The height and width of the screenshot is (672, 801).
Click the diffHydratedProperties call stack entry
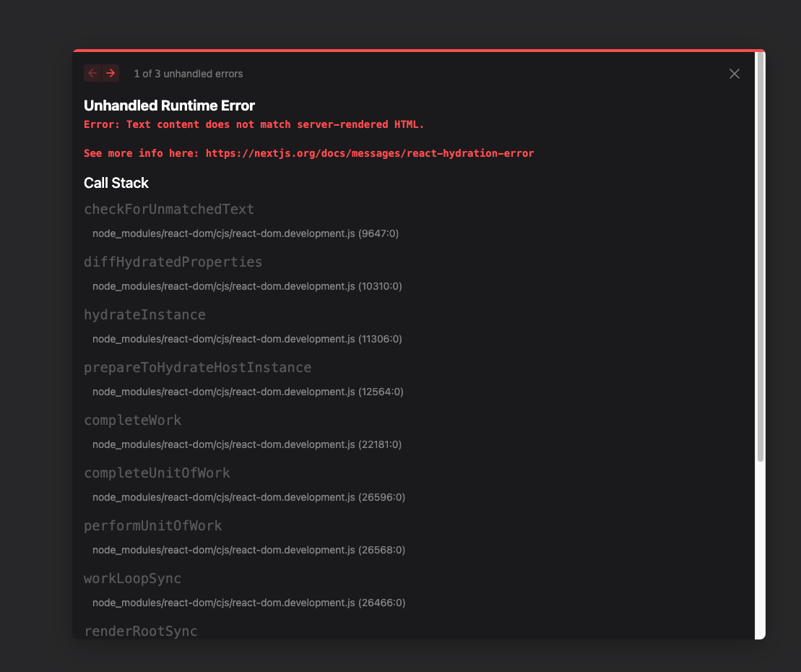(x=173, y=262)
